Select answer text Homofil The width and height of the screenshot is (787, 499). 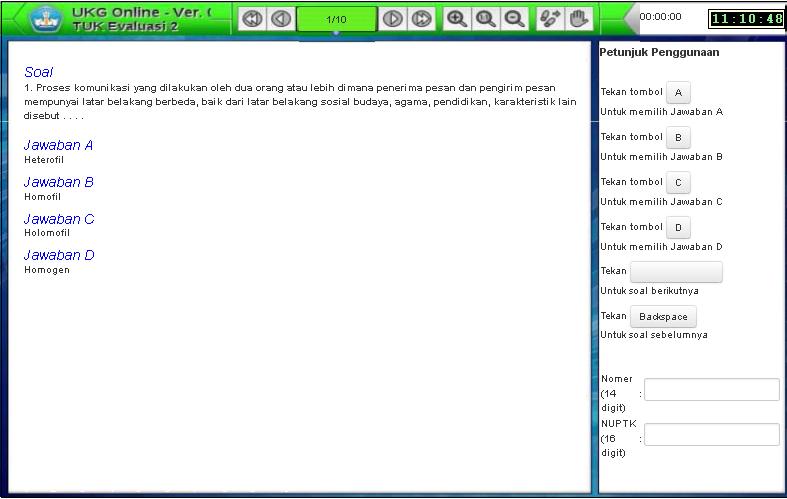[42, 197]
